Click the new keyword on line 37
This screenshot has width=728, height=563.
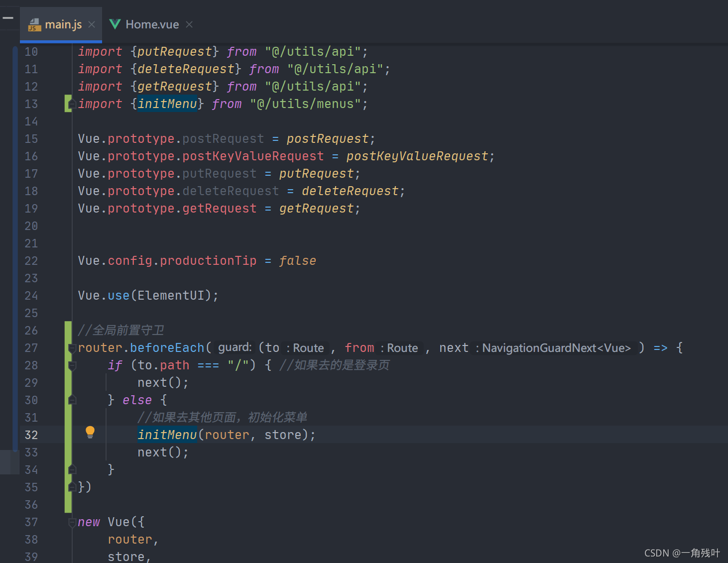(89, 522)
